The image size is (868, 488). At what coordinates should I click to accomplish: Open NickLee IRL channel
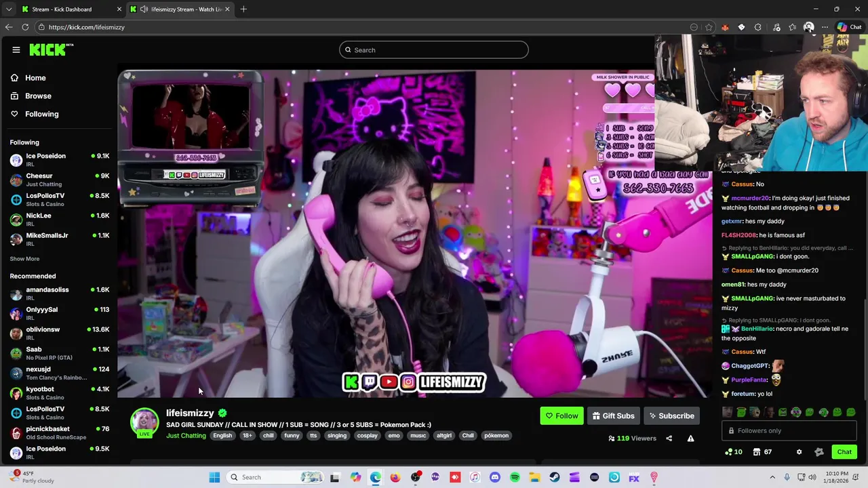pos(60,219)
